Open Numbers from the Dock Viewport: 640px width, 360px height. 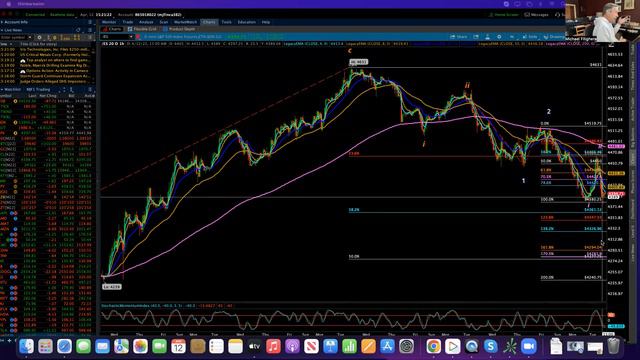pyautogui.click(x=349, y=347)
